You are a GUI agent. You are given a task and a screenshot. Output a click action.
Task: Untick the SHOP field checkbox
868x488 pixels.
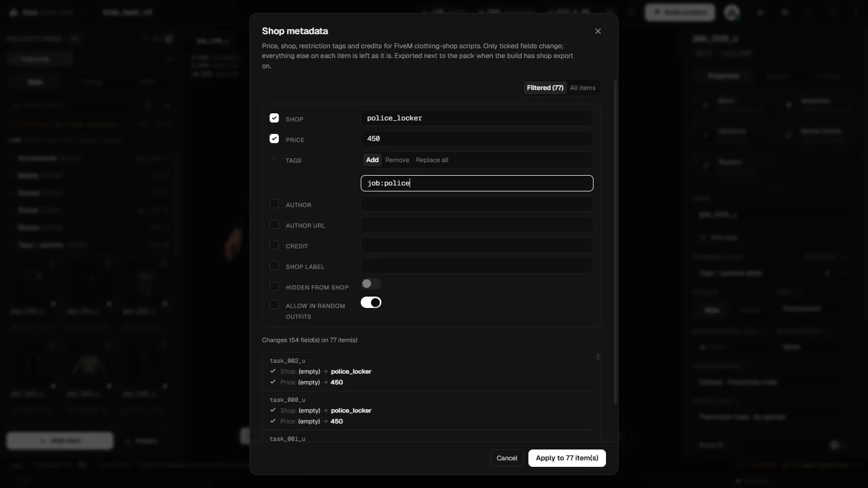(x=274, y=118)
